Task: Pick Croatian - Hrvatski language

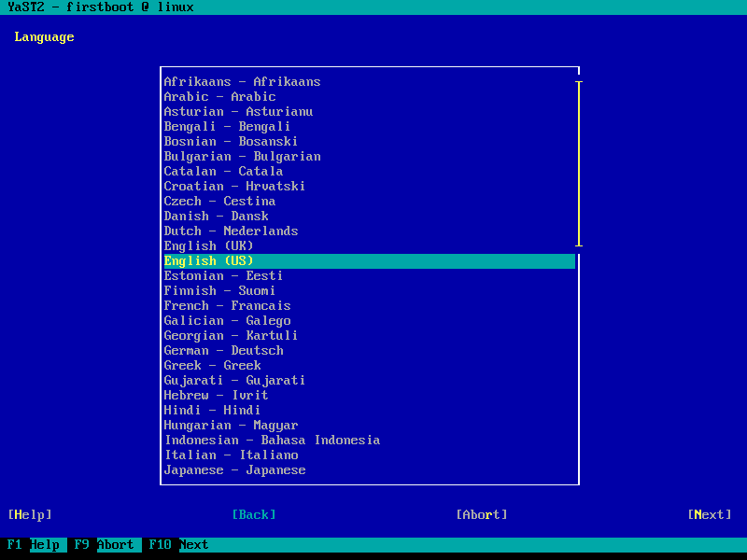Action: point(234,186)
